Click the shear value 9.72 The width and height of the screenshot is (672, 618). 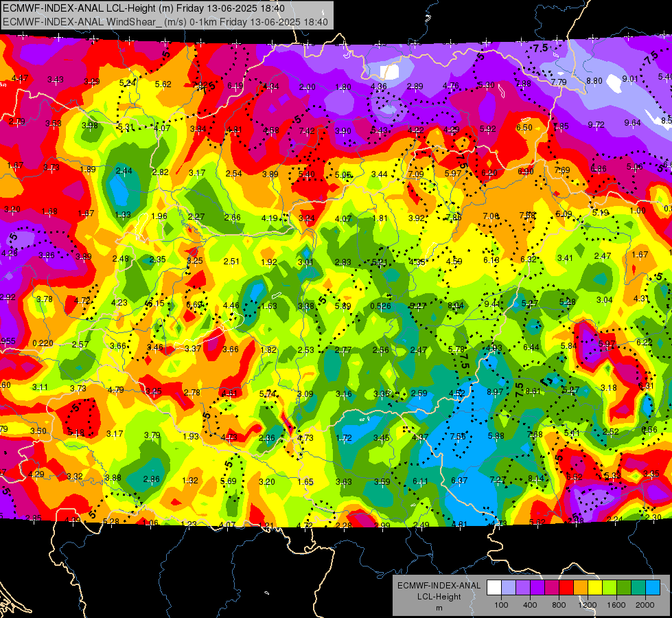pyautogui.click(x=596, y=125)
